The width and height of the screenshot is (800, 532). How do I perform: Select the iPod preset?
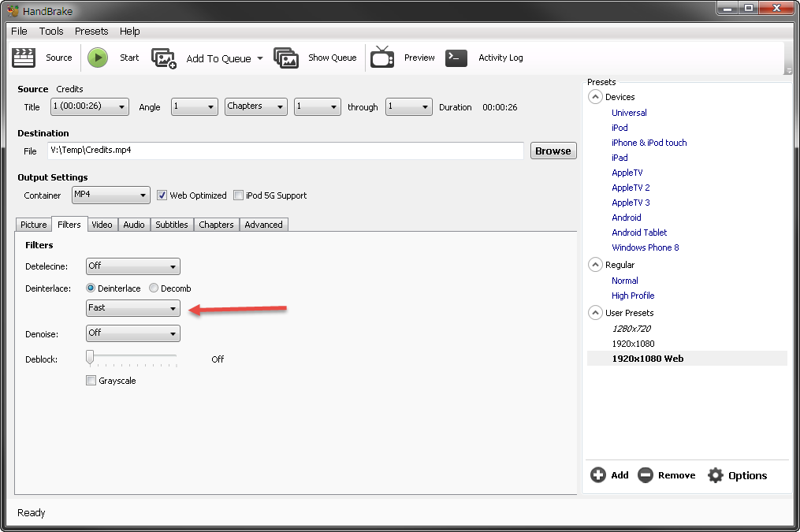pos(620,128)
